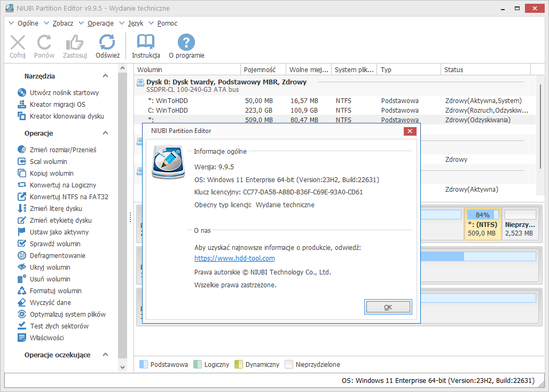Screen dimensions: 549x392
Task: Click the Ponów (redo) toolbar icon
Action: click(44, 43)
